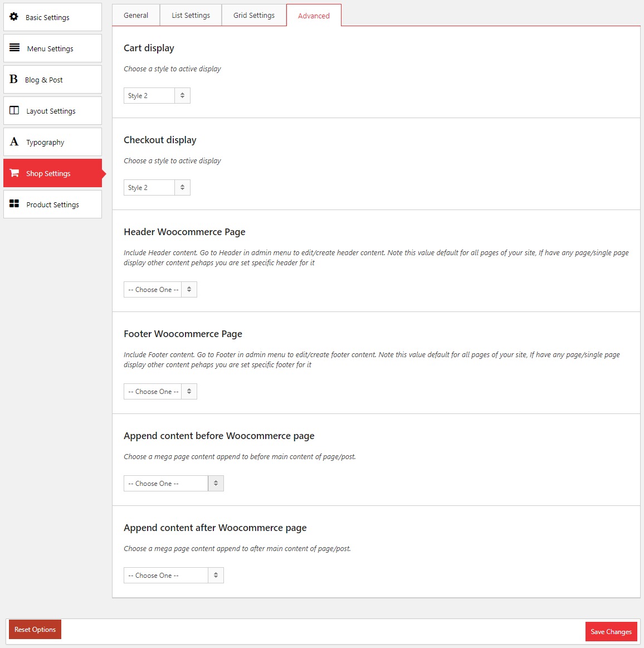Click the bold B icon for Blog & Post
This screenshot has height=648, width=644.
(x=14, y=79)
